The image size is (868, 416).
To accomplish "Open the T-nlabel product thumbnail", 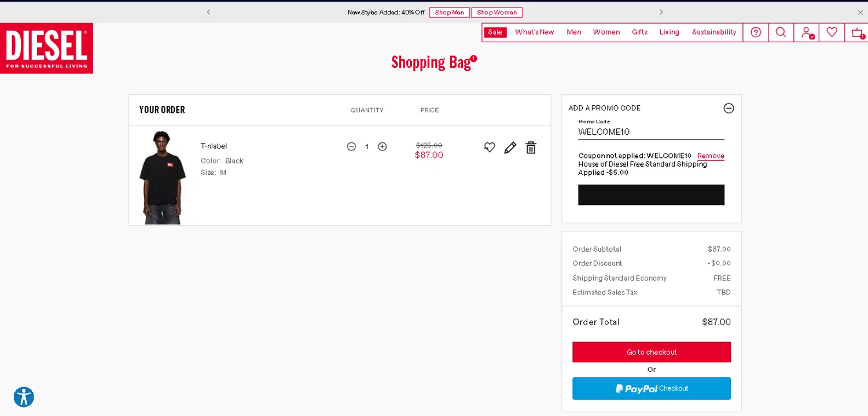I will [163, 177].
